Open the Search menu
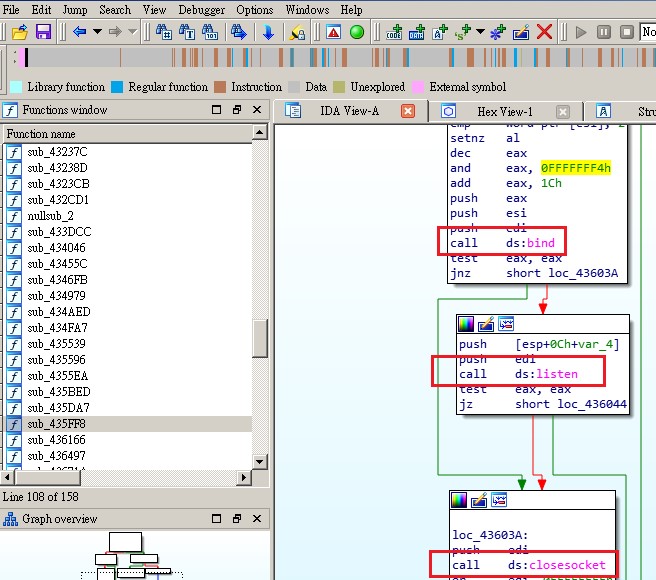 coord(115,10)
